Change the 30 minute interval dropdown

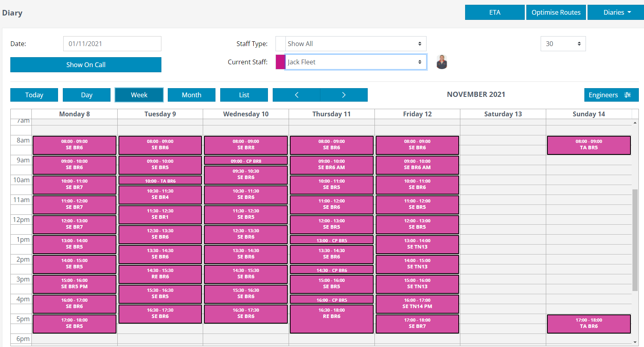point(563,44)
